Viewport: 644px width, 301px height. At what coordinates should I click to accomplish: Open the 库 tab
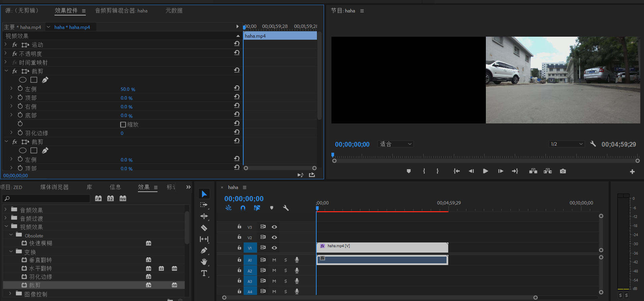tap(89, 187)
